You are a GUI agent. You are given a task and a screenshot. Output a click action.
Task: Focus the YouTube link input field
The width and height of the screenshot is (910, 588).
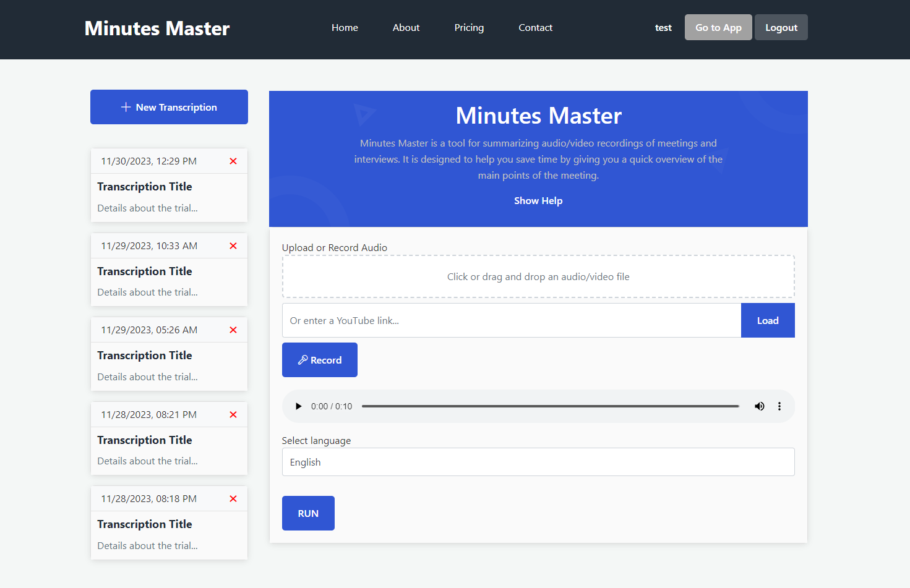[512, 320]
